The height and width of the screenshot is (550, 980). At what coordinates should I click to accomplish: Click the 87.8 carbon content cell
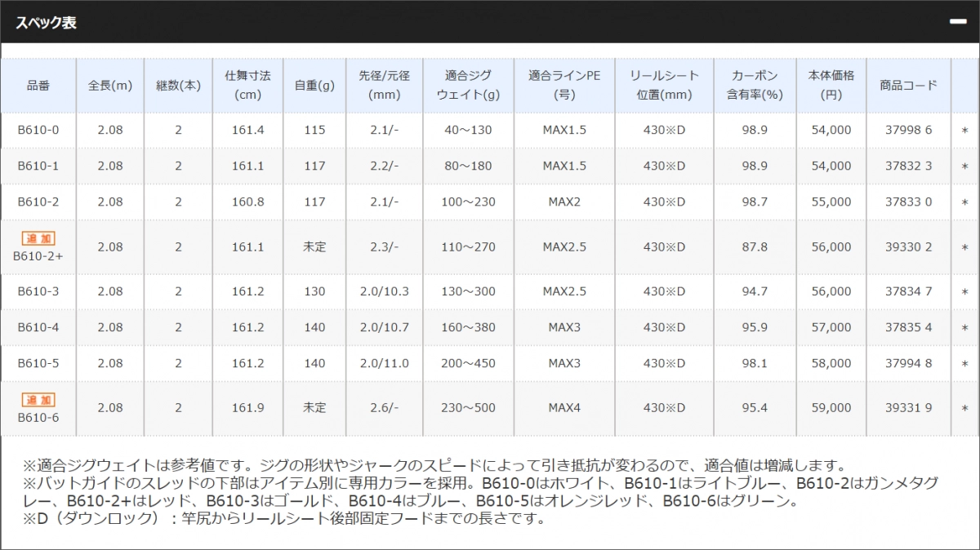click(x=755, y=246)
